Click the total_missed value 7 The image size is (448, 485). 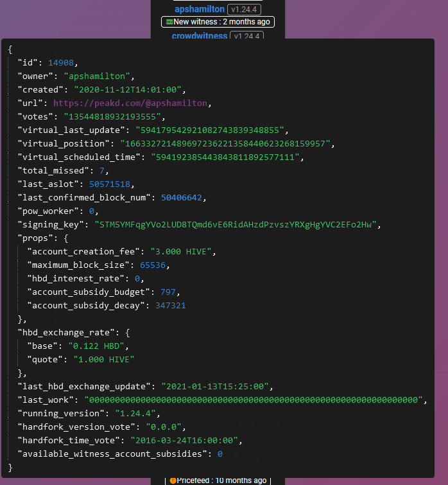pos(102,171)
